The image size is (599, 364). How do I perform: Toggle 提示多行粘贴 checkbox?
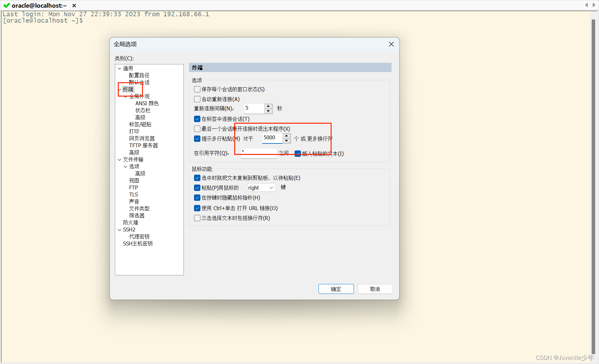point(197,139)
